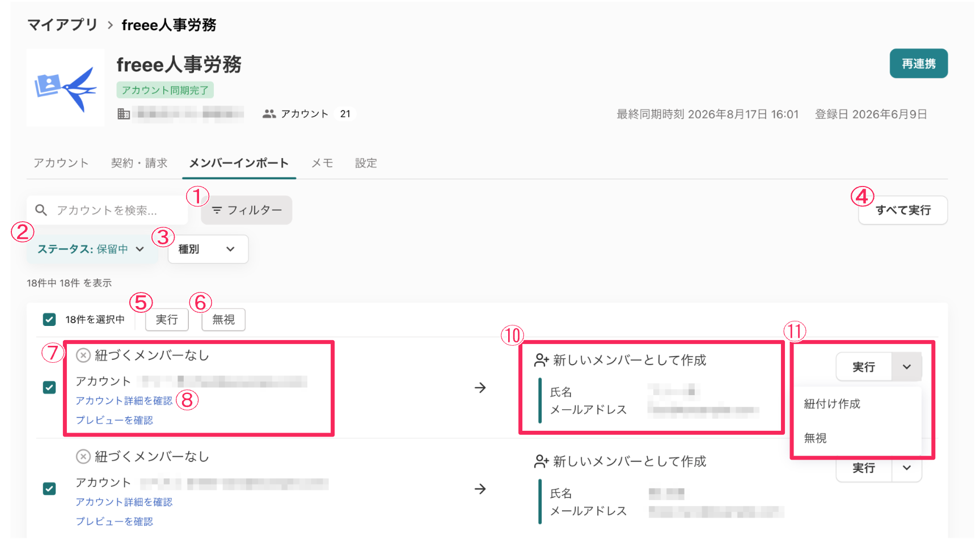This screenshot has height=551, width=980.
Task: Click the 最終同期時刻 timestamp text
Action: pyautogui.click(x=708, y=115)
